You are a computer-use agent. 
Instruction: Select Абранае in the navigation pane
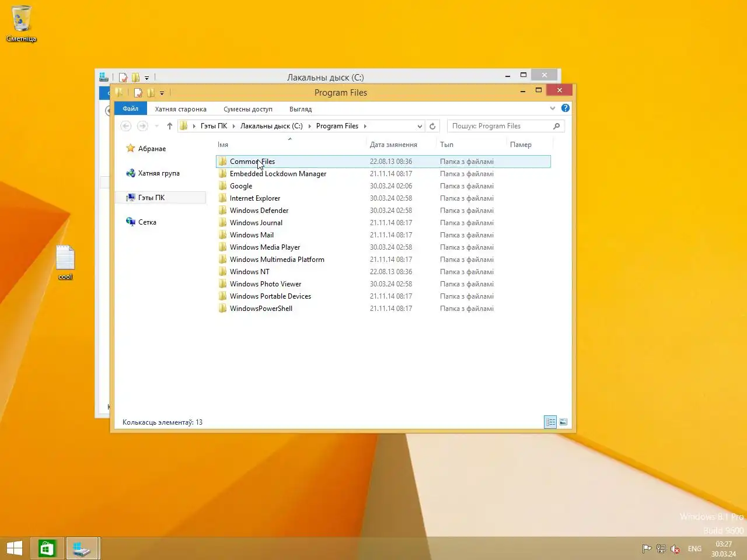[152, 149]
